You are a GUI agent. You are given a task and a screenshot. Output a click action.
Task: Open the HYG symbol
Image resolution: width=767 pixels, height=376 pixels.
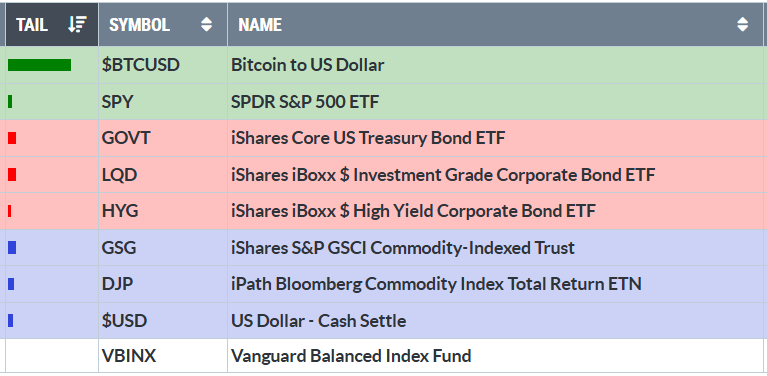coord(120,211)
